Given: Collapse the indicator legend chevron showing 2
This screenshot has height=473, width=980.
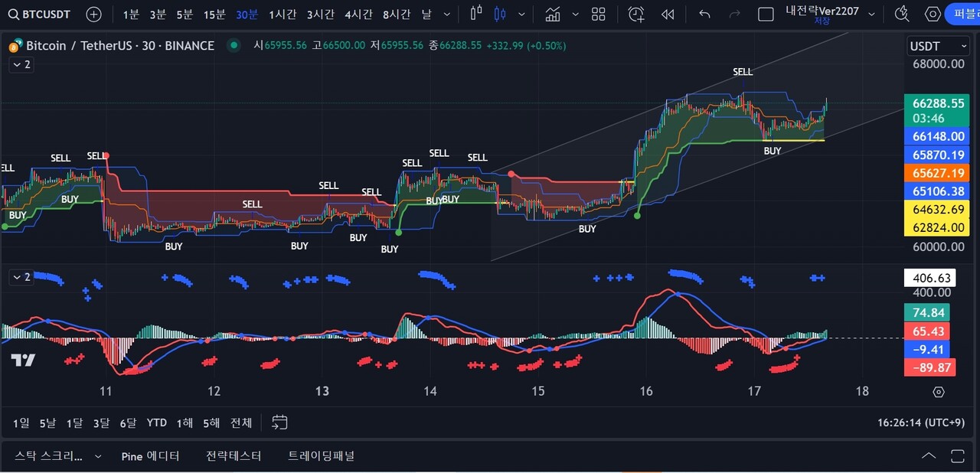Looking at the screenshot, I should coord(21,64).
